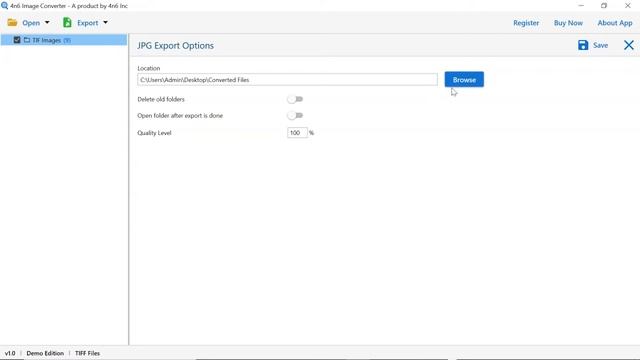Minimize the application window

(x=581, y=6)
